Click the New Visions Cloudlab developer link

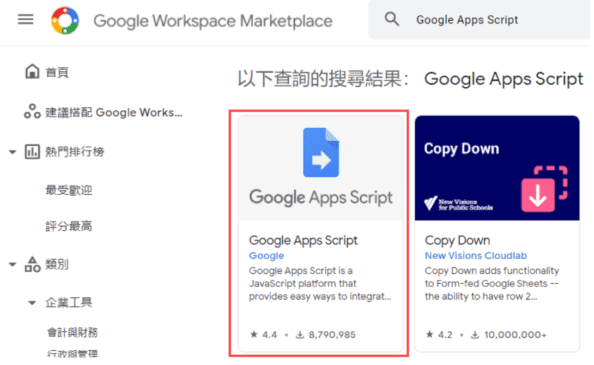tap(476, 256)
